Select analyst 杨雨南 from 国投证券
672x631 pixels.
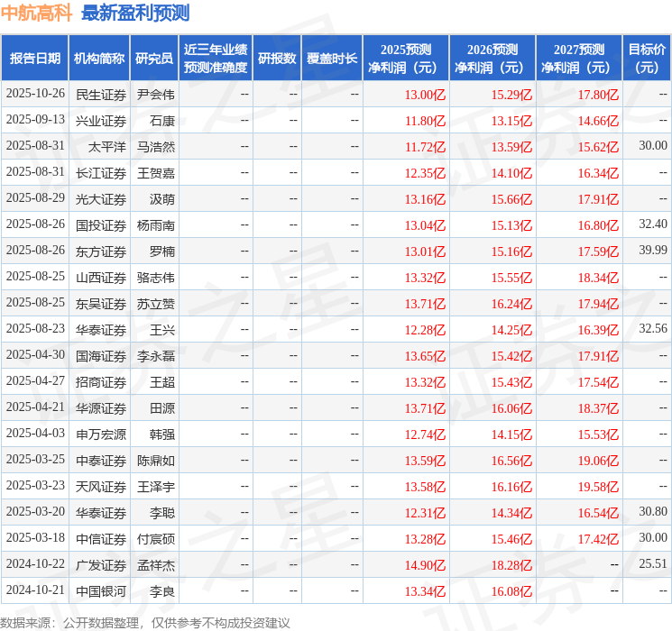pos(156,224)
